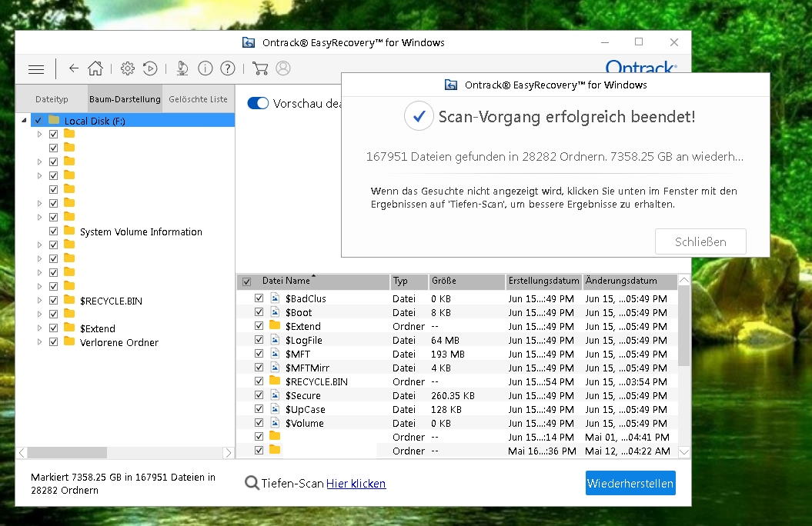Maximize the main EasyRecovery window

tap(639, 42)
